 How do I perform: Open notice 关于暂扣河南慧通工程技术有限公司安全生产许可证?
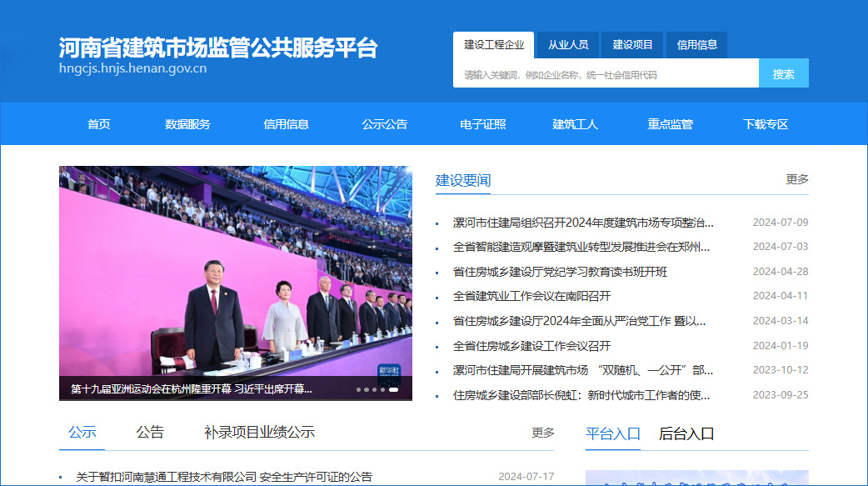pyautogui.click(x=223, y=477)
